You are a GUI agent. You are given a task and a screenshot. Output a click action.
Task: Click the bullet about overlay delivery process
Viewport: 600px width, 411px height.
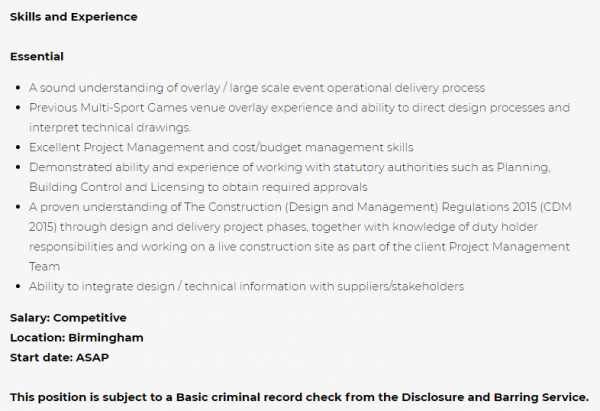[257, 88]
